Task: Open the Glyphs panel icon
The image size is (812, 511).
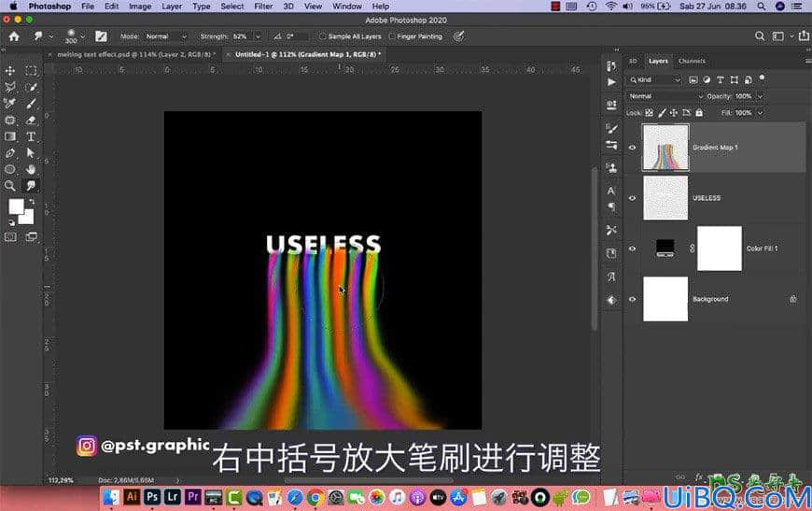Action: [x=611, y=277]
